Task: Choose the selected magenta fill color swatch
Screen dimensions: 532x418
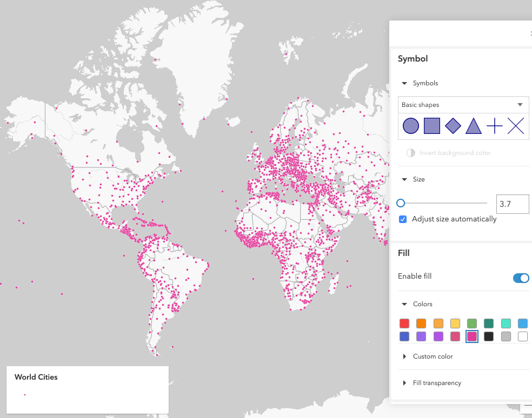Action: point(472,336)
